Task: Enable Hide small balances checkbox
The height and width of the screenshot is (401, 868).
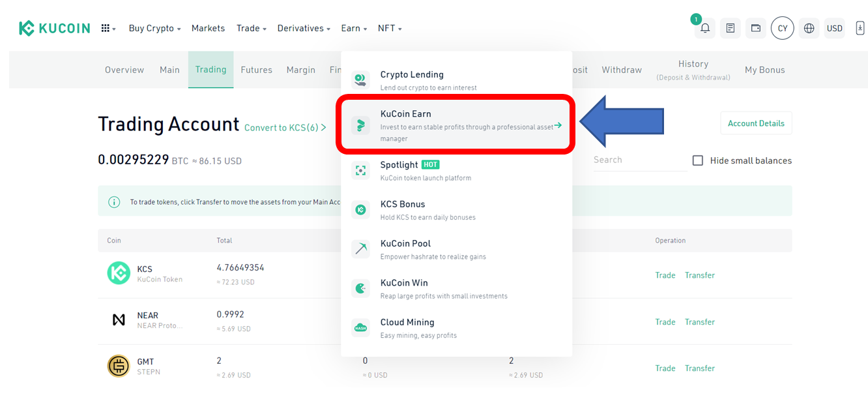Action: click(x=697, y=160)
